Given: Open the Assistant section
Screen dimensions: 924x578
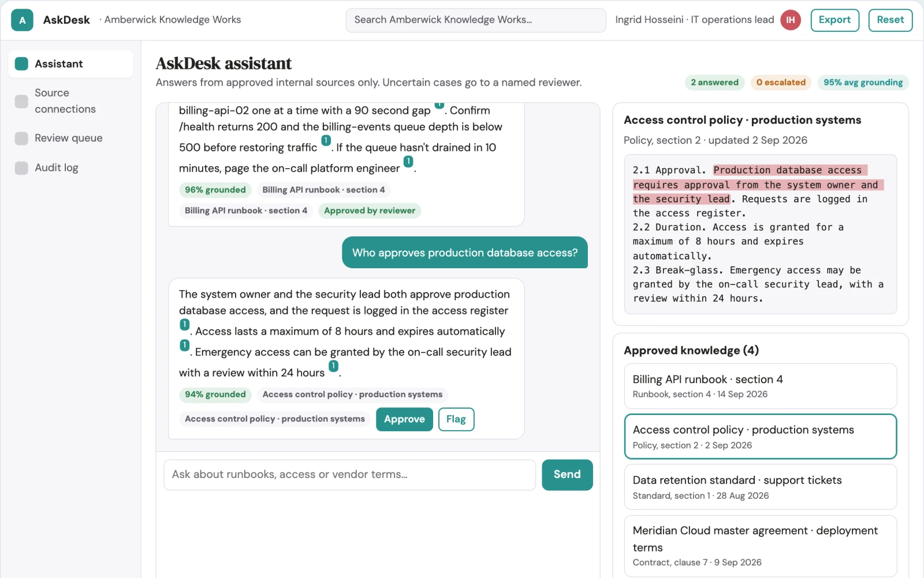Looking at the screenshot, I should pos(70,64).
